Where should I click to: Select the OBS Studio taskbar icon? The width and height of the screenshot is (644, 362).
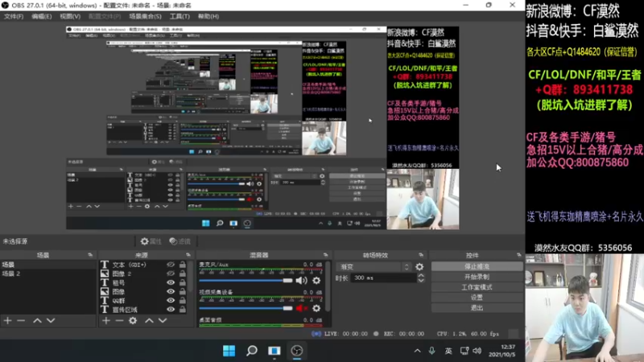tap(296, 351)
